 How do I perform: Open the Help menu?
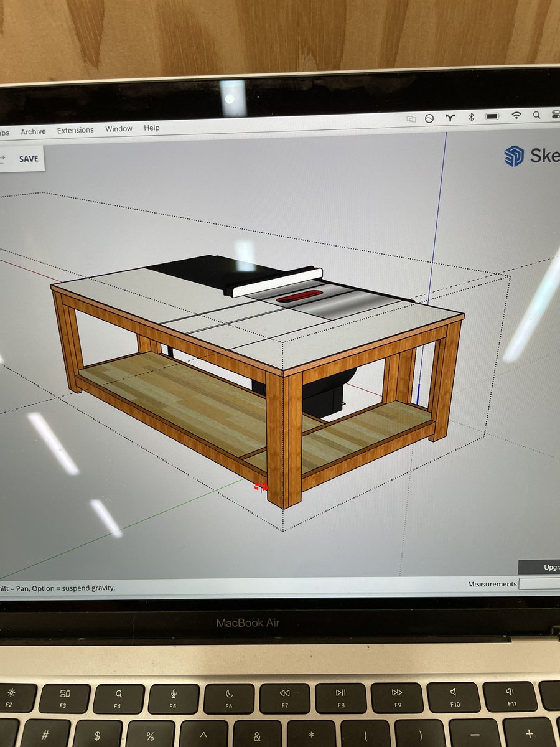coord(152,128)
